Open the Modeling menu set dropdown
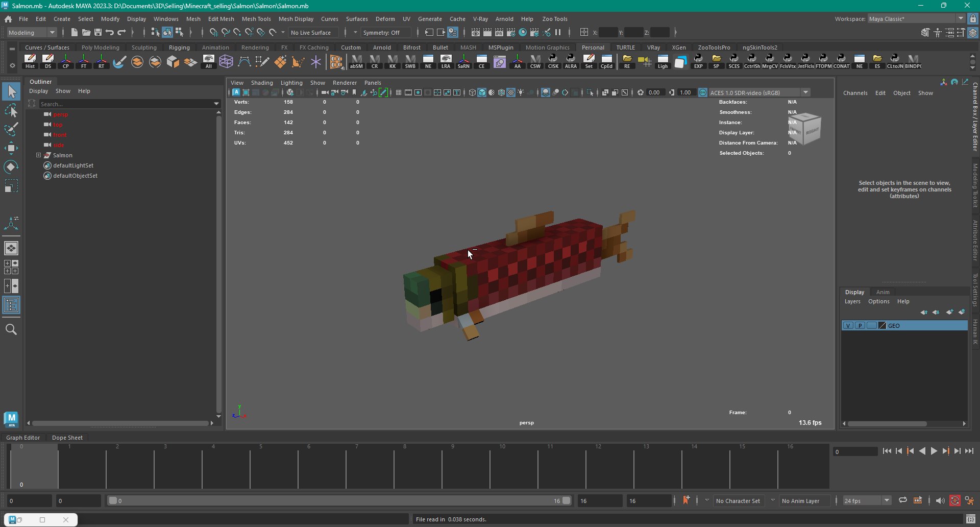 tap(32, 32)
